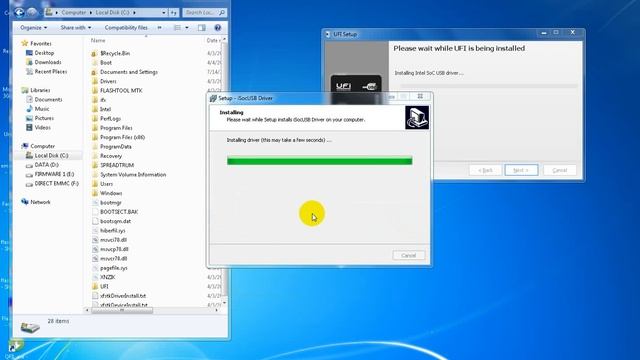Select Computer in the address breadcrumb
Viewport: 640px width, 360px height.
[x=73, y=13]
